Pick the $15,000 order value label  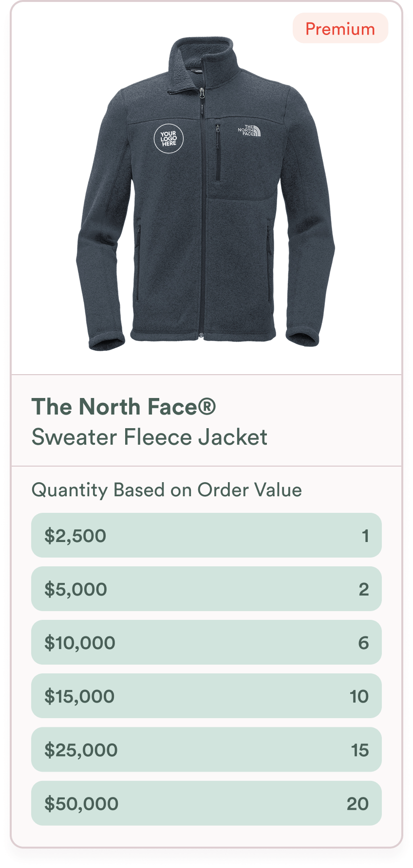tap(80, 696)
